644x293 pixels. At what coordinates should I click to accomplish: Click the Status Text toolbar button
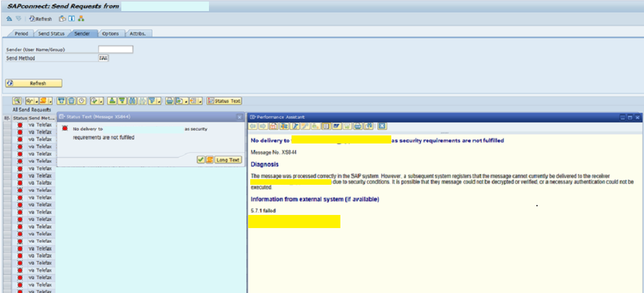tap(225, 101)
